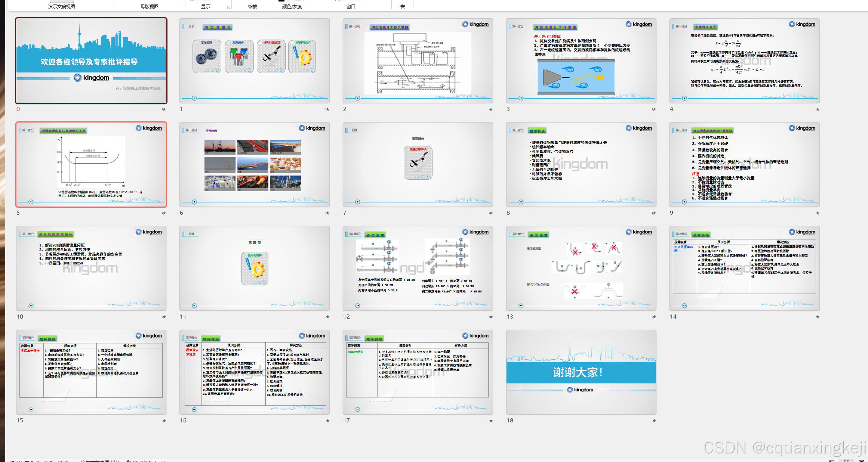
Task: Click the star icon below slide 9
Action: pyautogui.click(x=818, y=213)
